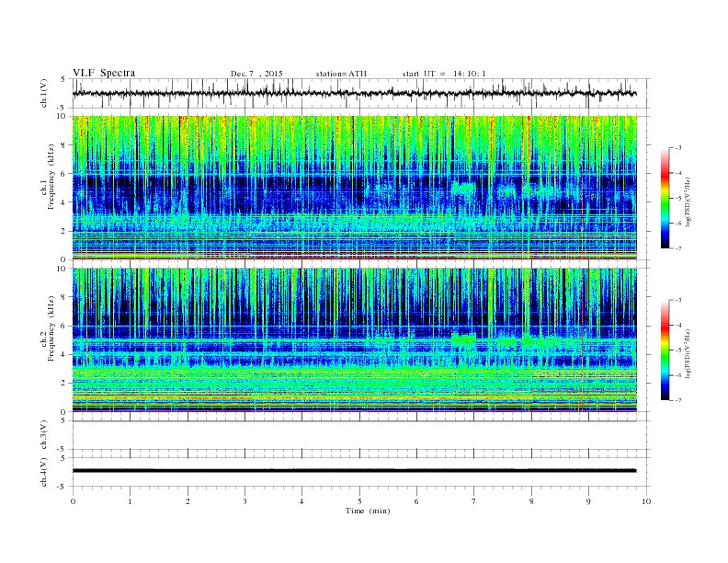Click the 'ch.1(V)' waveform axis label

(x=44, y=93)
